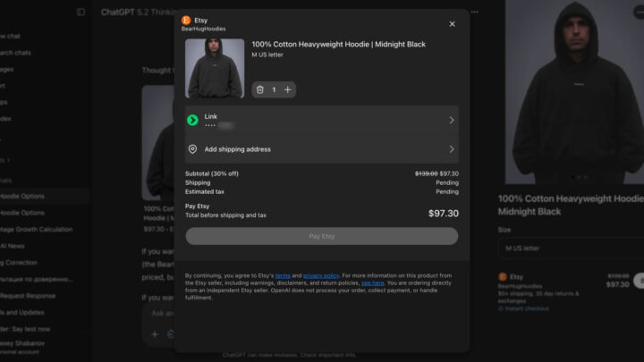This screenshot has width=644, height=362.
Task: Toggle the ChatGPT sidebar panel icon
Action: click(x=80, y=13)
